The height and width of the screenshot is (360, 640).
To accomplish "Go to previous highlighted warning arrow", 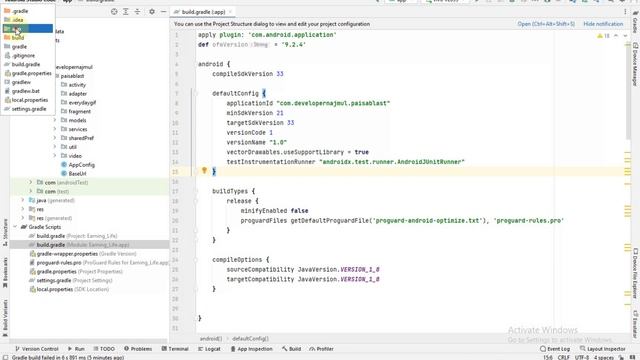I will (616, 36).
